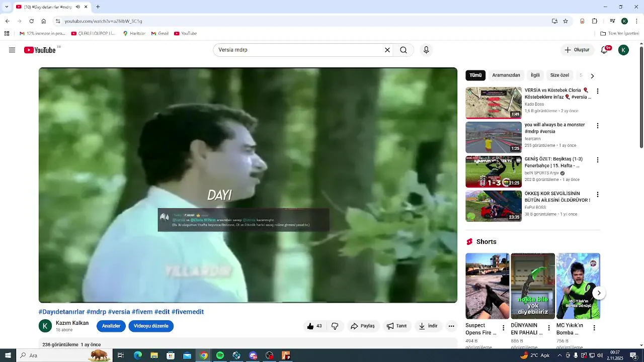Open tab search dropdown arrow in Chrome
The height and width of the screenshot is (362, 644).
click(7, 7)
